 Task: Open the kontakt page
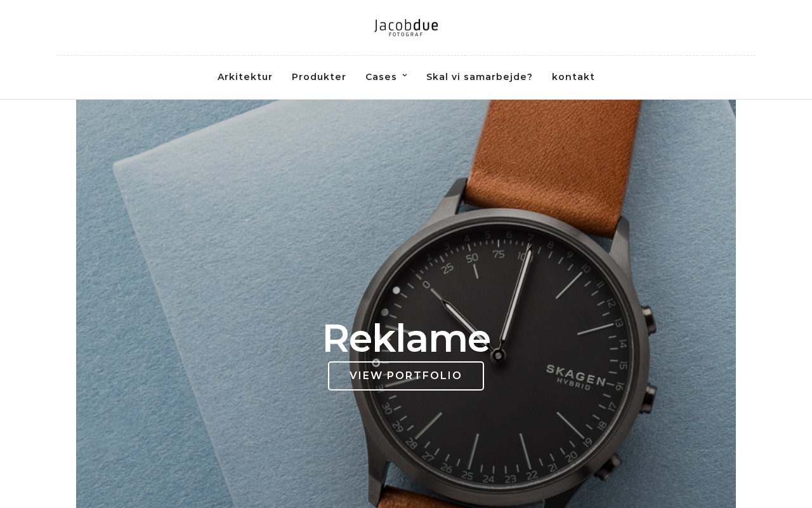pyautogui.click(x=573, y=77)
